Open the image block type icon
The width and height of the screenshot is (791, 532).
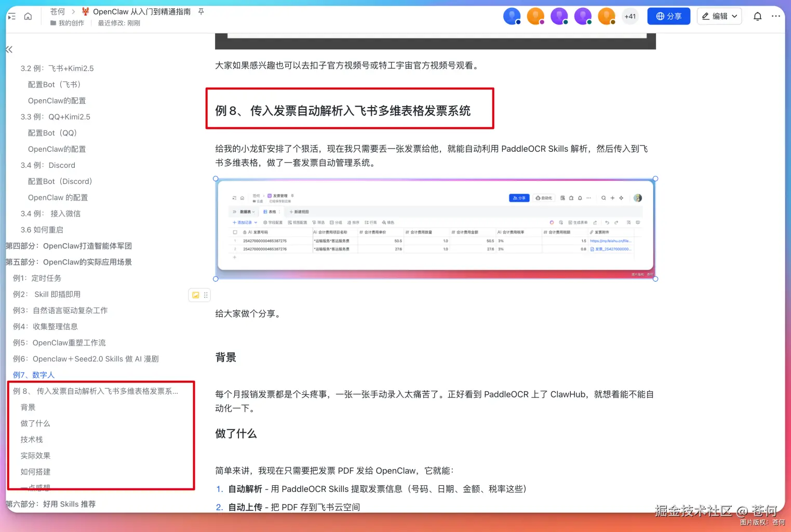pos(196,295)
